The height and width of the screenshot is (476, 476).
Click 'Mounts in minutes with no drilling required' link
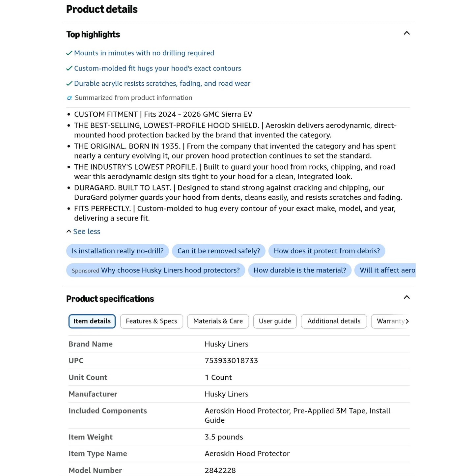pos(144,53)
